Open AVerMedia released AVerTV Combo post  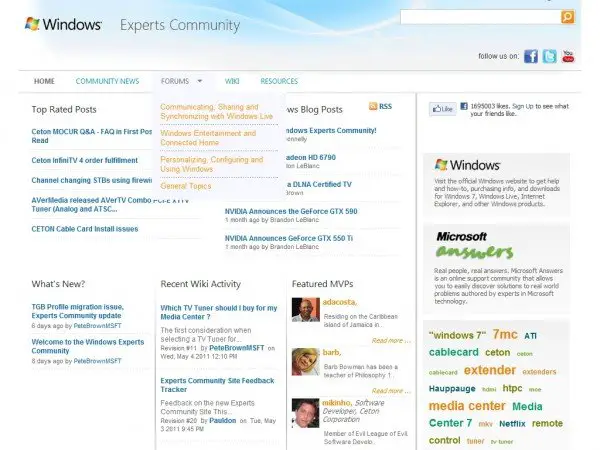[110, 205]
